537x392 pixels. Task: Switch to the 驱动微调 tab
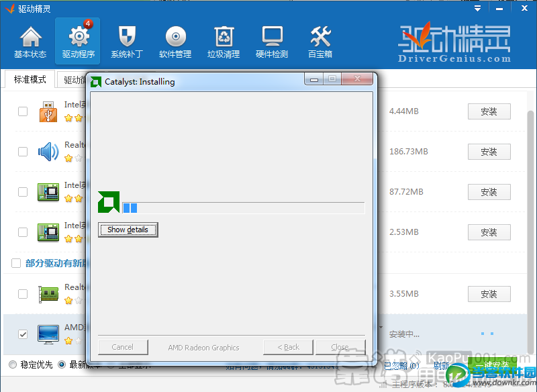pos(72,80)
